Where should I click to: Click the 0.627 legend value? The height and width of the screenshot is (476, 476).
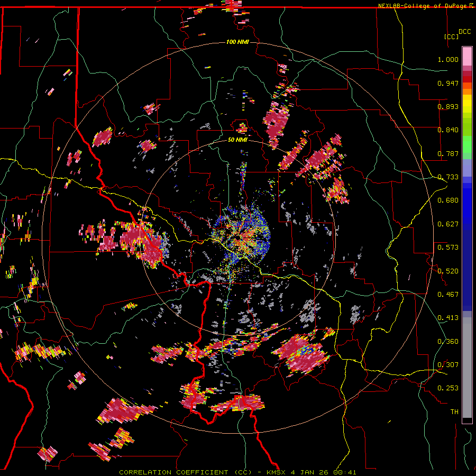click(x=448, y=224)
